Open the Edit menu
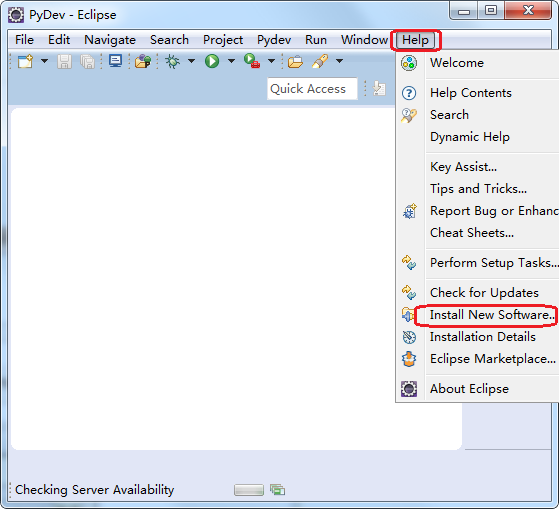559x509 pixels. tap(59, 40)
